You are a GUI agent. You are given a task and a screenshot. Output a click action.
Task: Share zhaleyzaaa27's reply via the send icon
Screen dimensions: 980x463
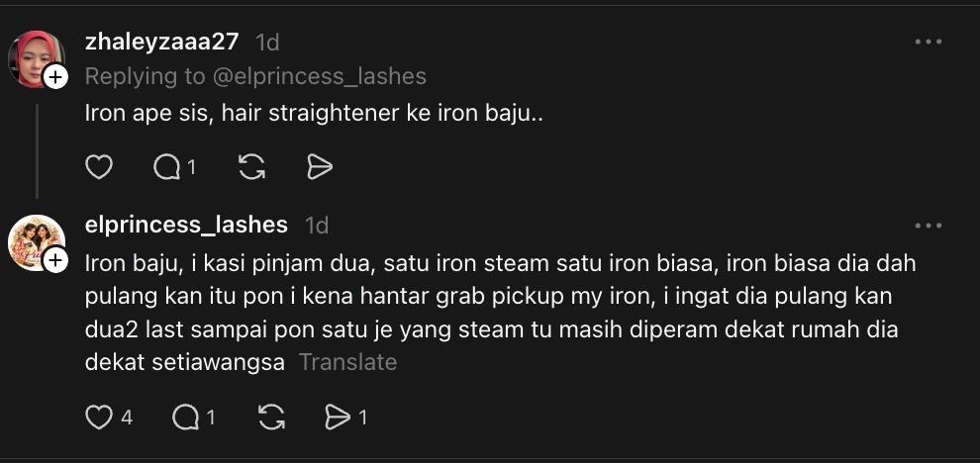[x=320, y=167]
